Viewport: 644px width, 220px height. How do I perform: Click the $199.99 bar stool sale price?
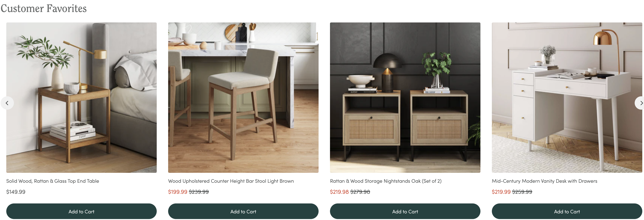pyautogui.click(x=177, y=192)
